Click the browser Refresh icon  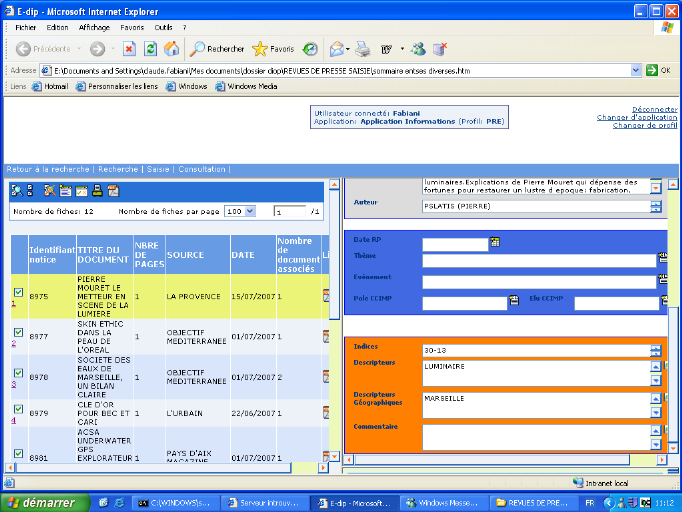click(x=150, y=48)
